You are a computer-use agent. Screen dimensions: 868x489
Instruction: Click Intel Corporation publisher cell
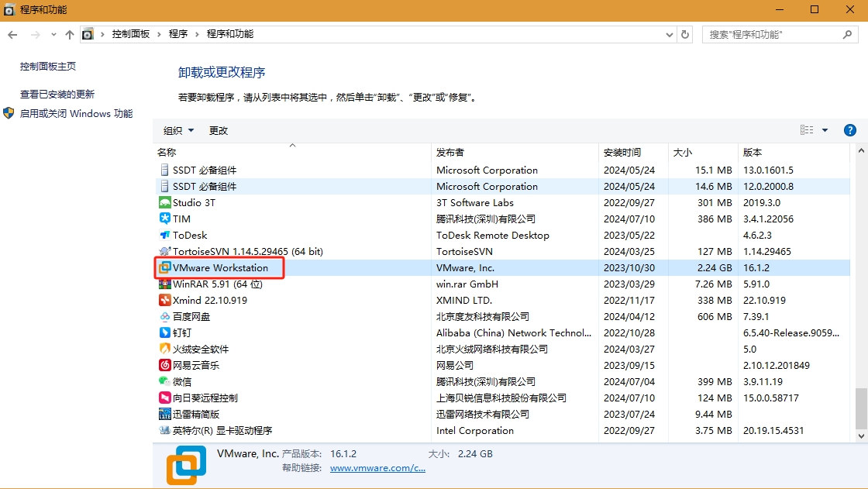(475, 431)
